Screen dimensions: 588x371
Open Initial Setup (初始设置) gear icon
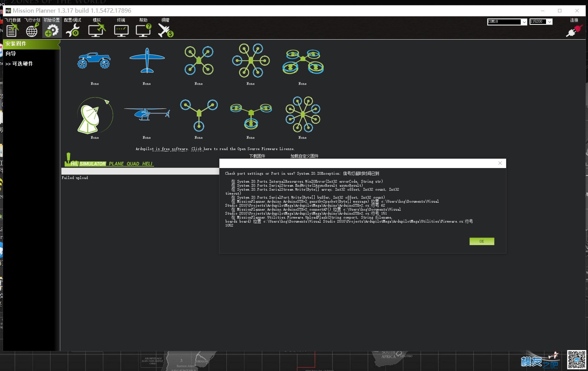[x=52, y=30]
